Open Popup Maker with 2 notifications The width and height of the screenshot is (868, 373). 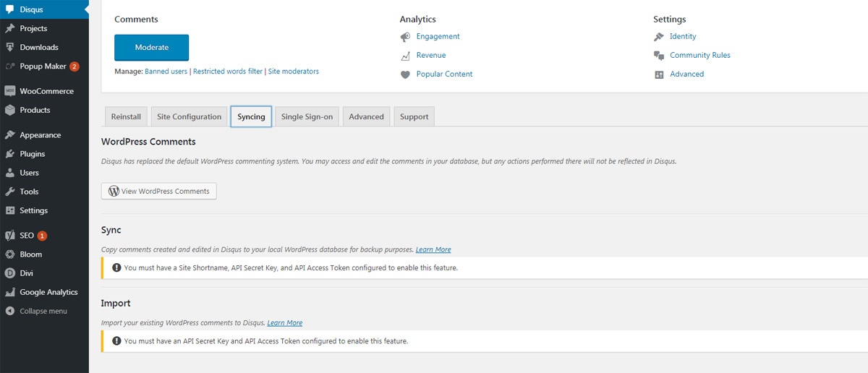(x=43, y=67)
